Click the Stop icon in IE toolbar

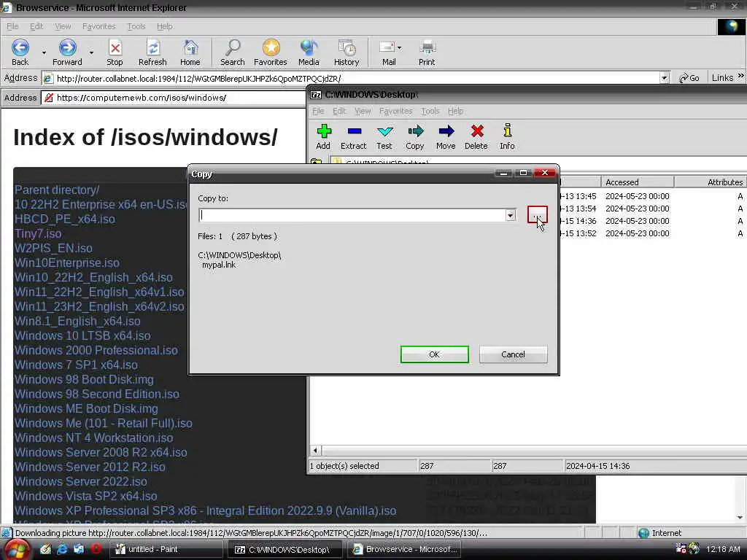115,52
